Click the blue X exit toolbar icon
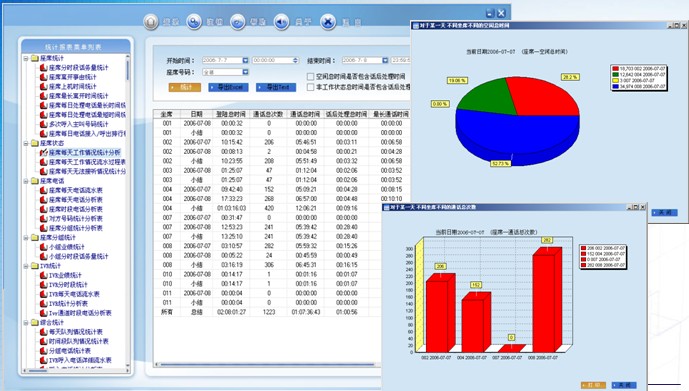689x391 pixels. [328, 22]
